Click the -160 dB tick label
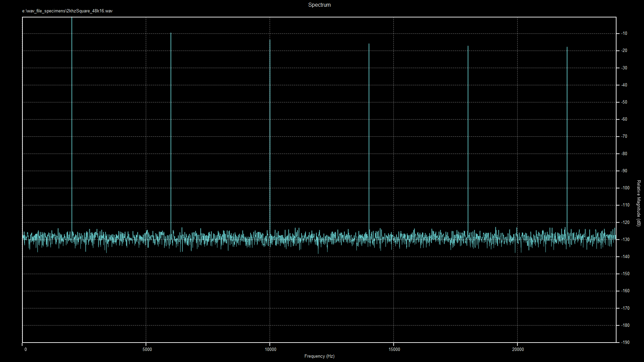Viewport: 644px width, 362px height. (x=625, y=291)
